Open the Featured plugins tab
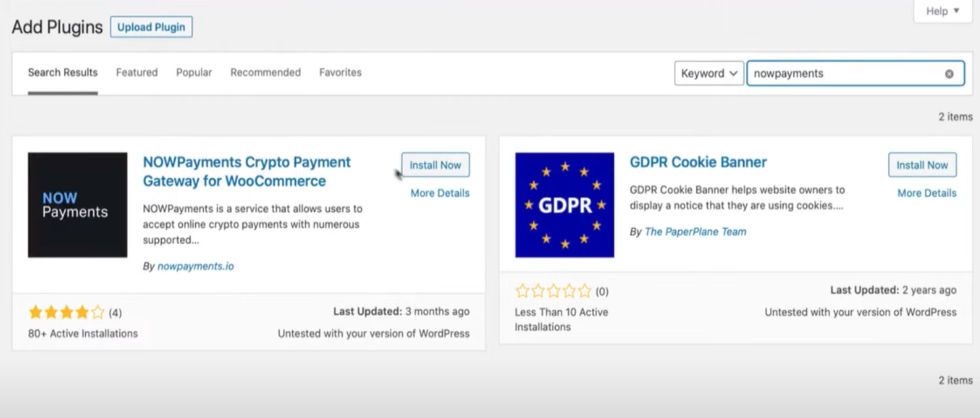The height and width of the screenshot is (418, 980). tap(137, 73)
